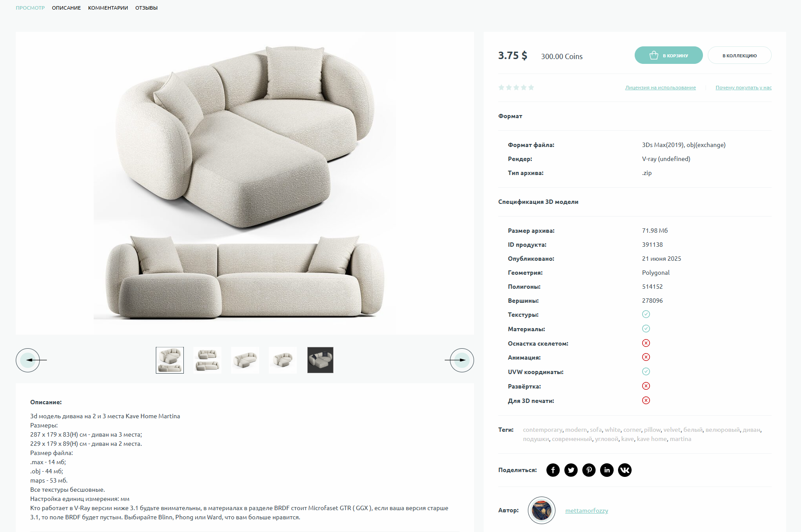Show the next gallery image

pyautogui.click(x=462, y=360)
